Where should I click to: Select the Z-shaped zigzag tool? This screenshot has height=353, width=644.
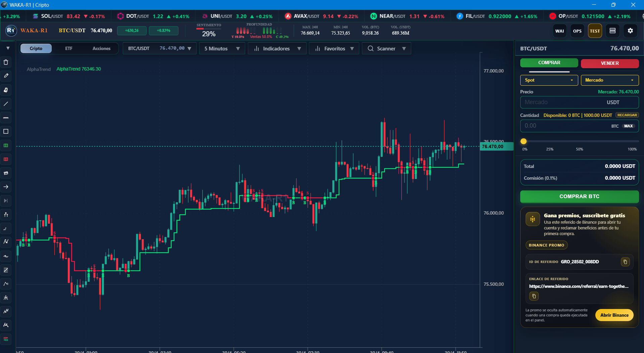tap(6, 270)
